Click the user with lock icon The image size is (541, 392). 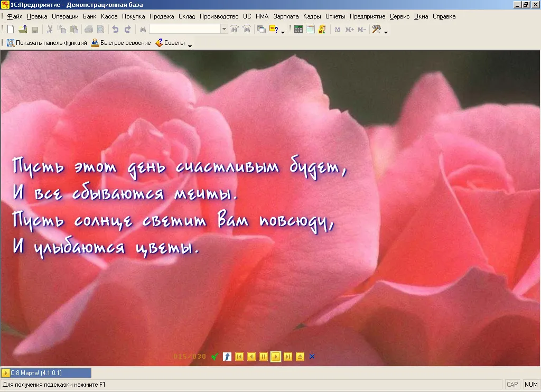(323, 30)
